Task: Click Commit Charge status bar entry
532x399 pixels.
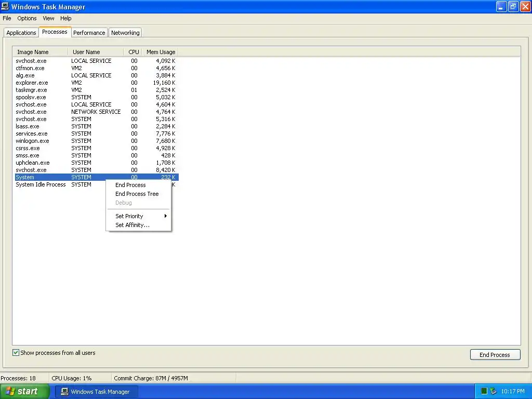Action: [151, 378]
